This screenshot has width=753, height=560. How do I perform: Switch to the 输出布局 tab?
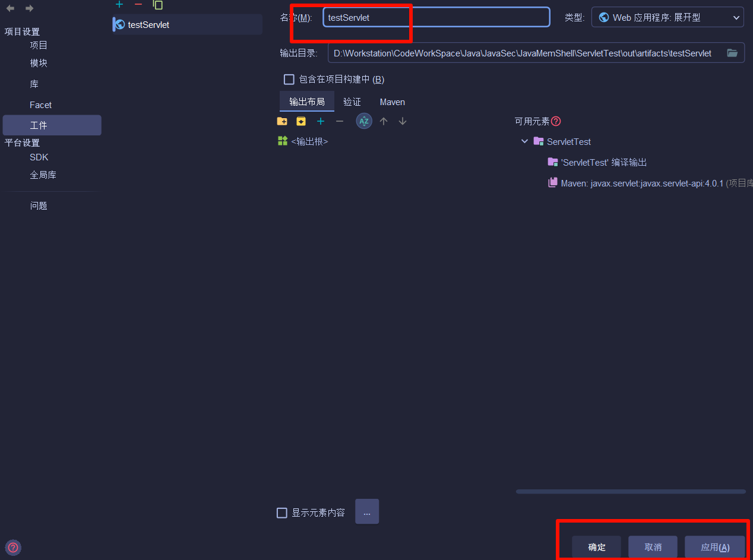coord(307,102)
